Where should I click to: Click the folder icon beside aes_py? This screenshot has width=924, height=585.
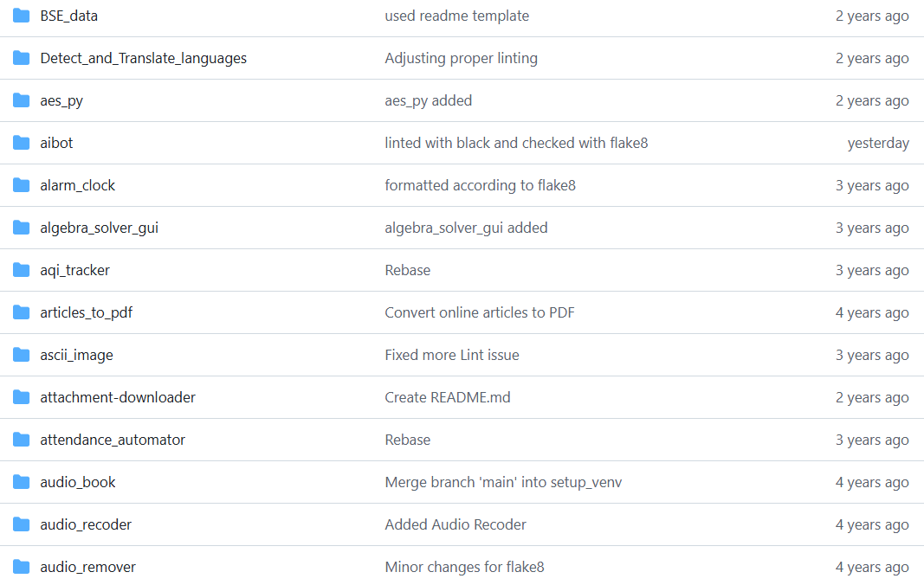click(21, 100)
